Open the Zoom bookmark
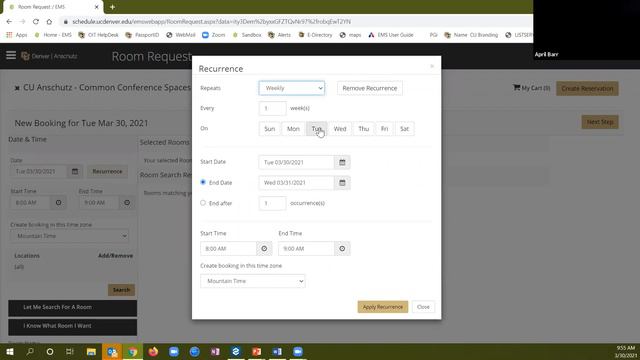Viewport: 640px width, 360px height. (213, 35)
